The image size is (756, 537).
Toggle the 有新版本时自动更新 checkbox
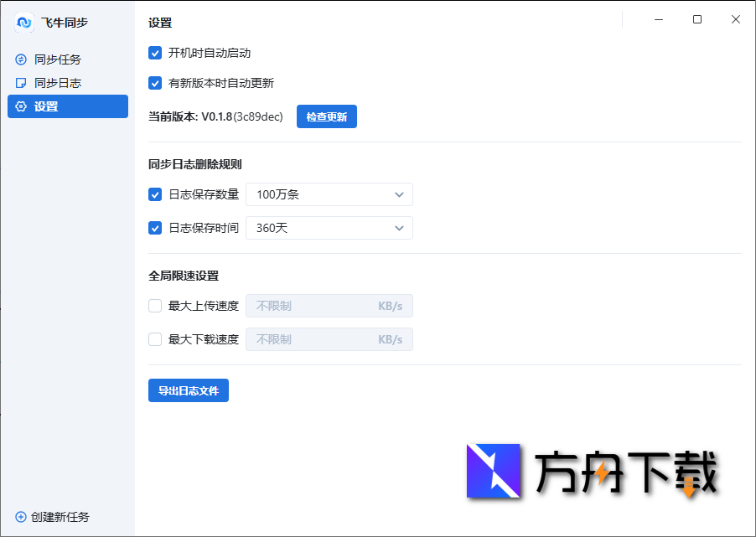coord(155,83)
